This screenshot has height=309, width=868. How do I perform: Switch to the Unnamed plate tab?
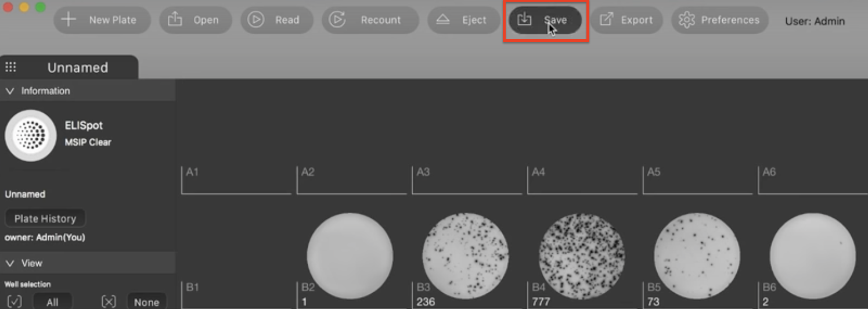pos(69,67)
